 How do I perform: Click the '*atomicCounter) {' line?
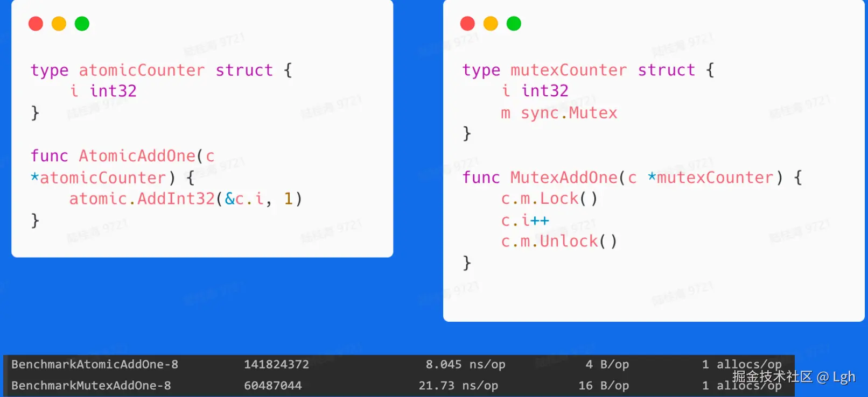click(113, 178)
